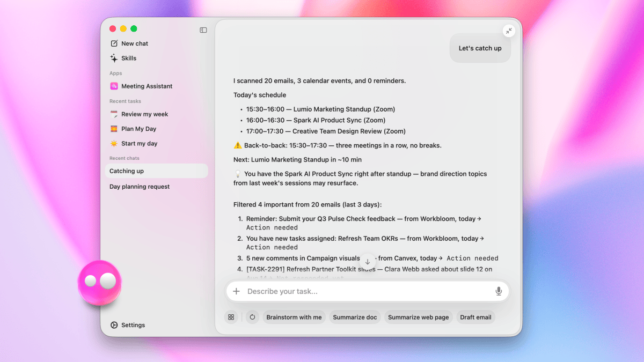Open Settings label in sidebar
The image size is (644, 362).
(133, 325)
